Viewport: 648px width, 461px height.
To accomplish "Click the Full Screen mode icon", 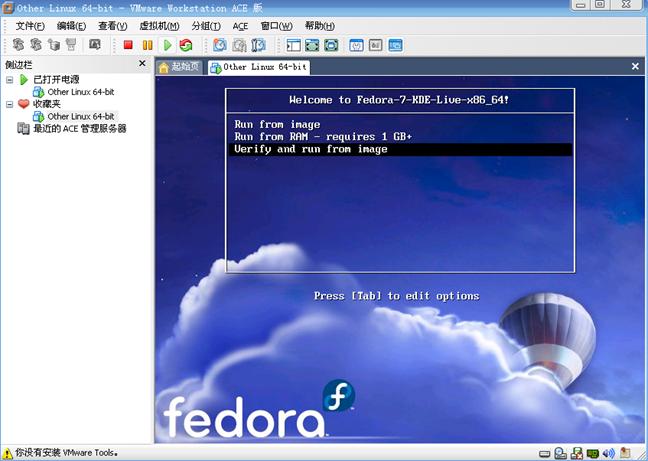I will [x=331, y=45].
